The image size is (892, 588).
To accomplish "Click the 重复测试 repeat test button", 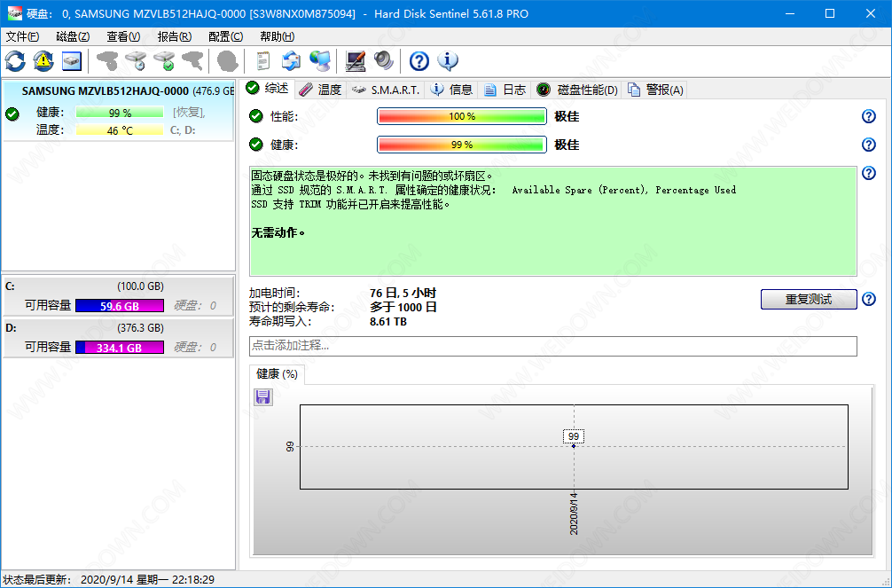I will [809, 300].
